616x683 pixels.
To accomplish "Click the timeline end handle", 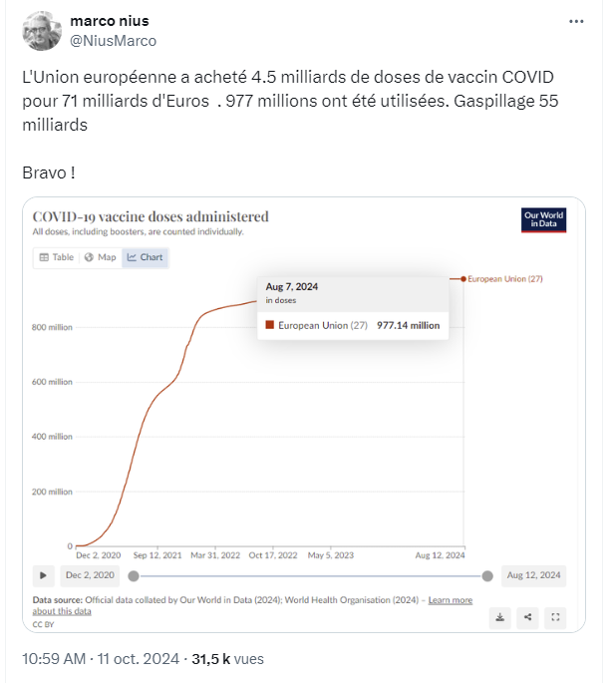I will (487, 576).
